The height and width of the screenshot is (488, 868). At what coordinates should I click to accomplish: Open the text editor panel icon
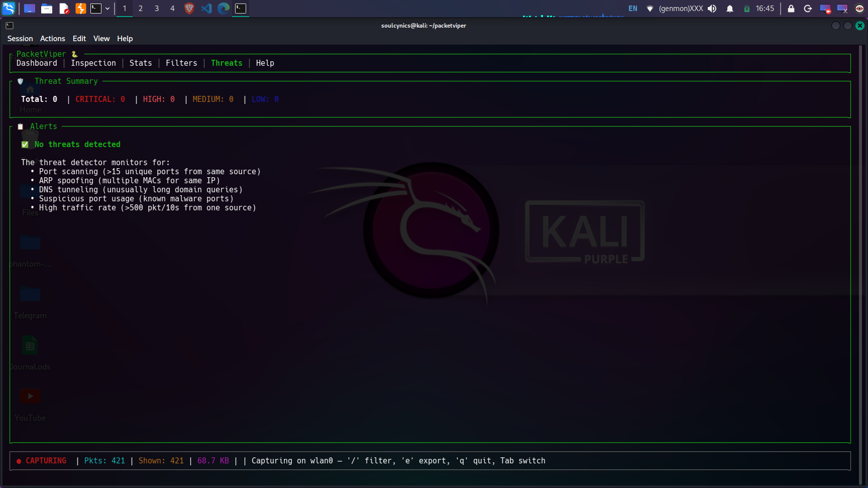pos(64,9)
